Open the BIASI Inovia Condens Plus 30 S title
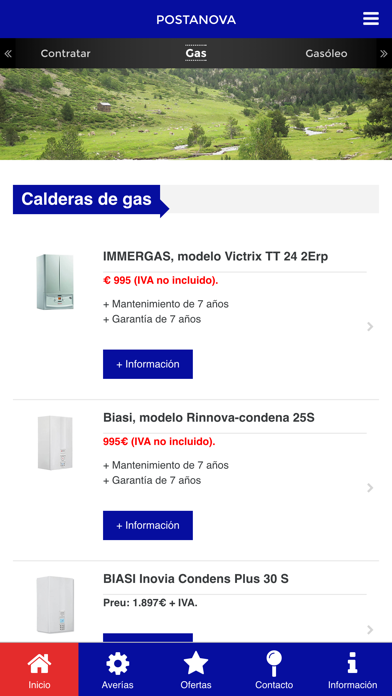This screenshot has width=392, height=696. 196,579
